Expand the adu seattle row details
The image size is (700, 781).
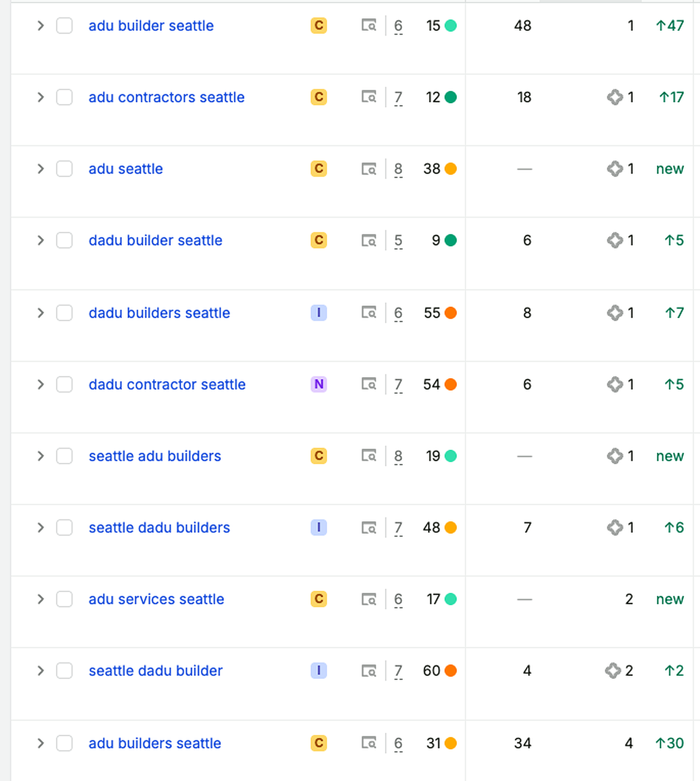[x=41, y=169]
